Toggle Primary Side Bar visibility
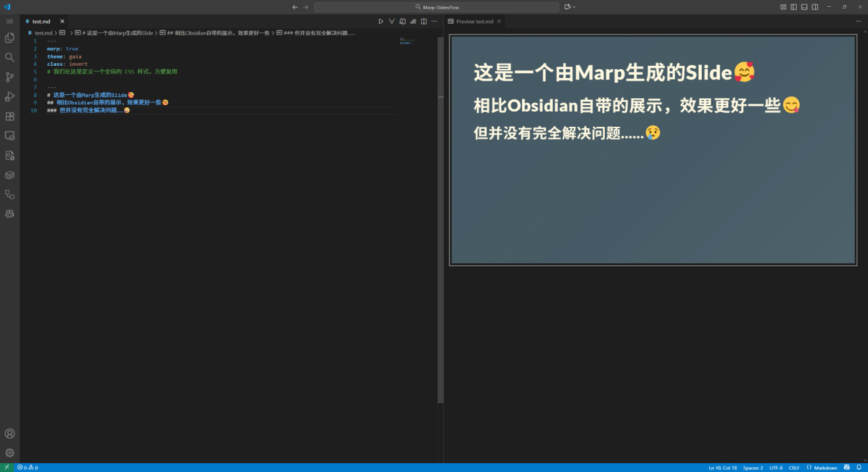 click(x=793, y=7)
